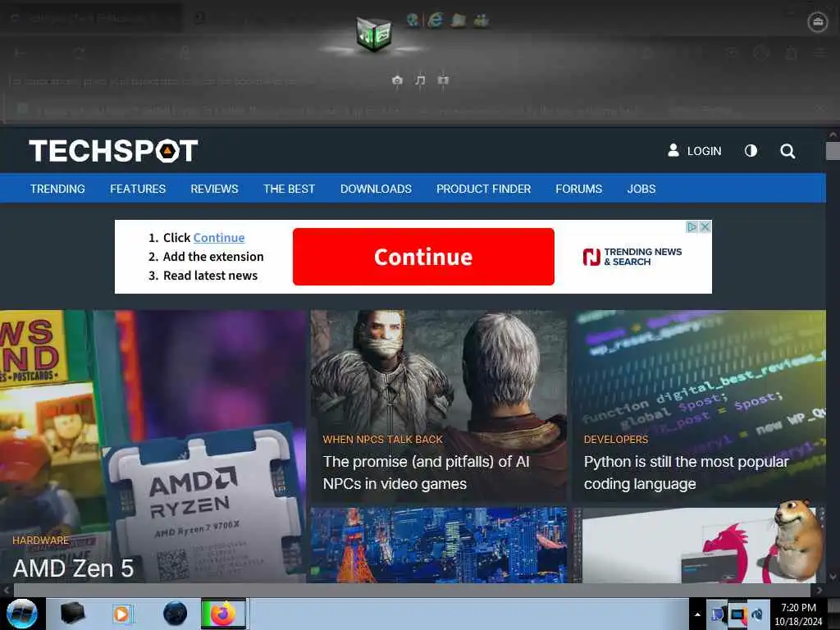Click the WHEN NPCS TALK BACK category label
Screen dimensions: 840x630
click(x=382, y=440)
